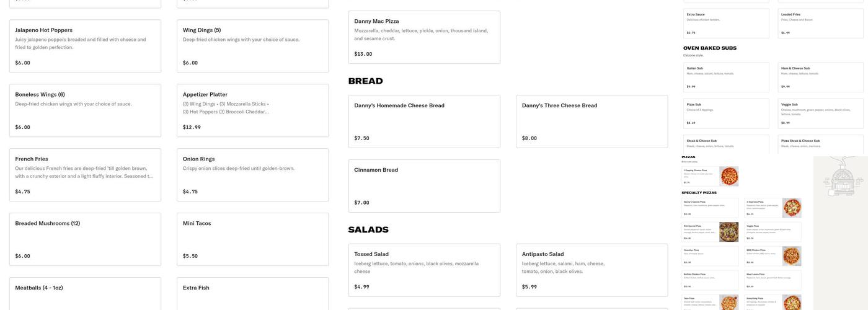The image size is (868, 310).
Task: Select Breaded Mushrooms (12)
Action: pos(85,239)
